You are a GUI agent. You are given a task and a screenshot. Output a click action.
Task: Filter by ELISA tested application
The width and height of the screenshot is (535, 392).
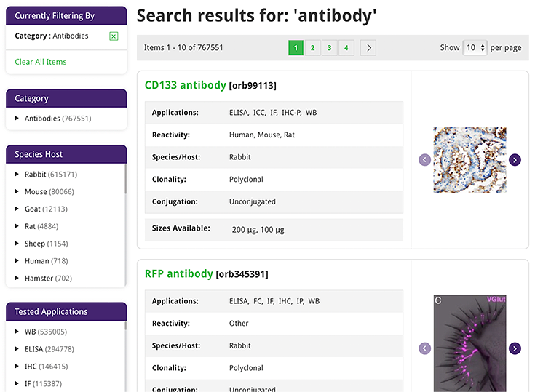click(x=34, y=349)
